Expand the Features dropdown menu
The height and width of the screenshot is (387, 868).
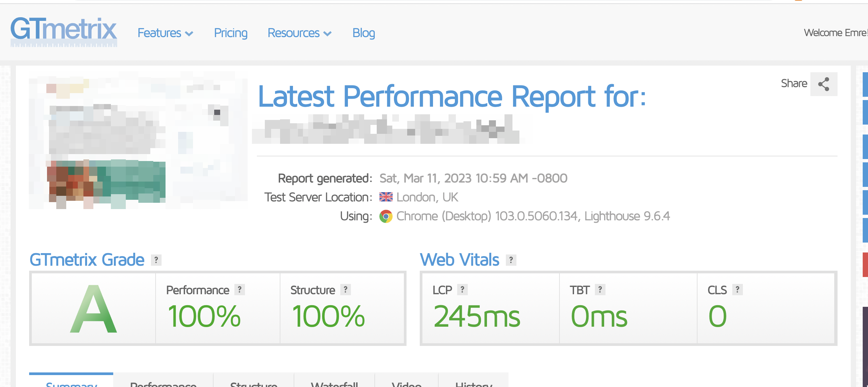point(165,33)
